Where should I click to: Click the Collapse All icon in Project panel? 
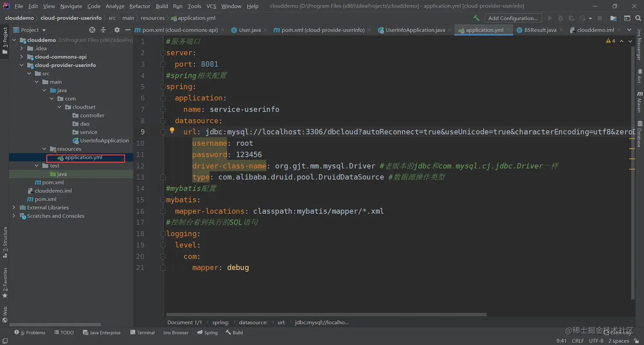(x=103, y=30)
